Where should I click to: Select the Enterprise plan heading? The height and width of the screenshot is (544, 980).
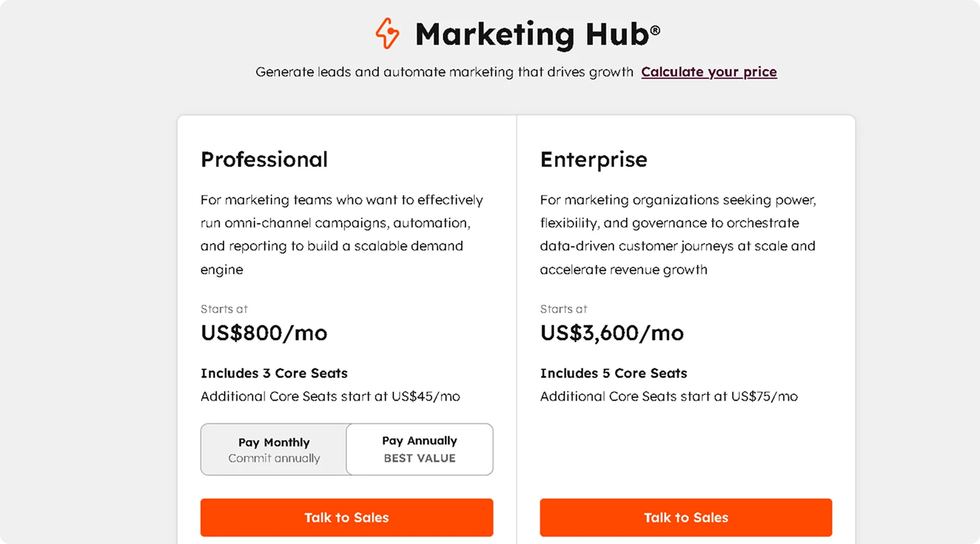[x=594, y=159]
